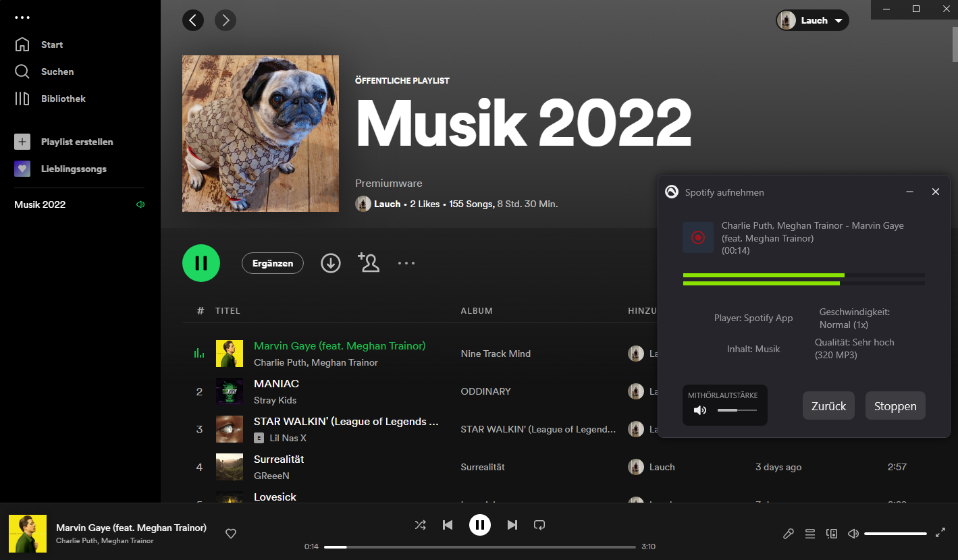The width and height of the screenshot is (958, 560).
Task: Click the Qualität: Sehr hoch text
Action: point(855,349)
